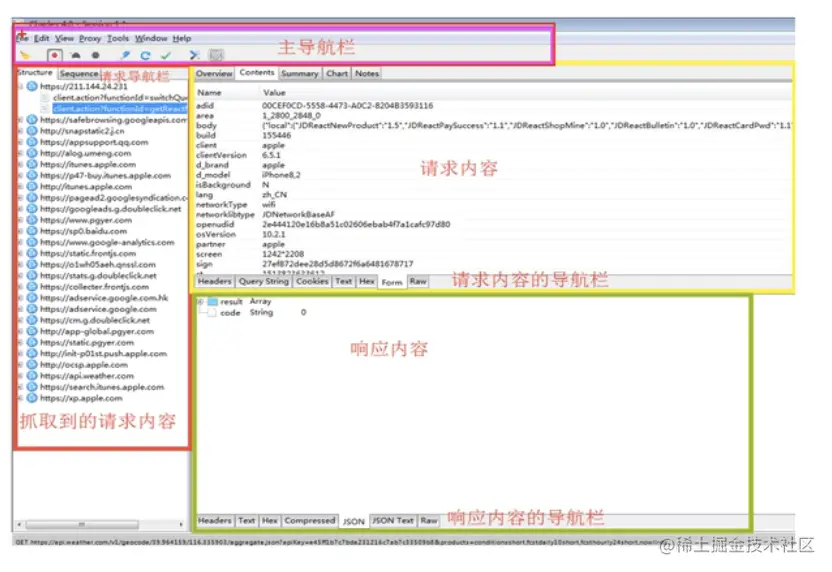This screenshot has width=832, height=572.
Task: Click the globe icon beside static.pgyer.com
Action: click(x=32, y=342)
